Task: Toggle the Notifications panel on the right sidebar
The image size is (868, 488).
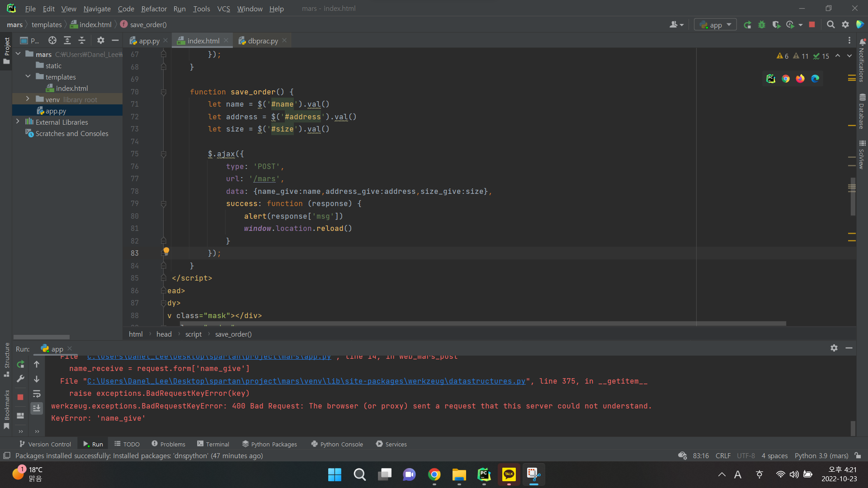Action: 862,60
